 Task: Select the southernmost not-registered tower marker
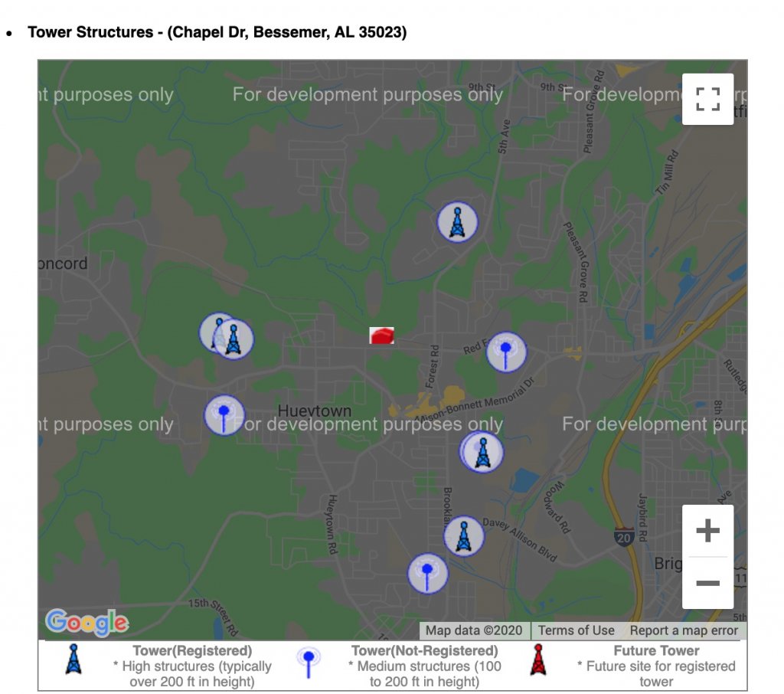pos(427,573)
